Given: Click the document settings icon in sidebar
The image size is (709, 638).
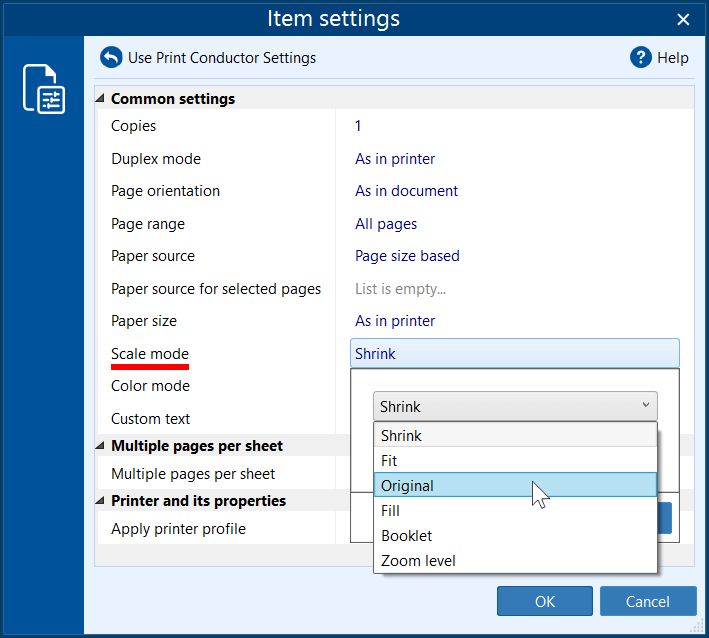Looking at the screenshot, I should [x=43, y=88].
